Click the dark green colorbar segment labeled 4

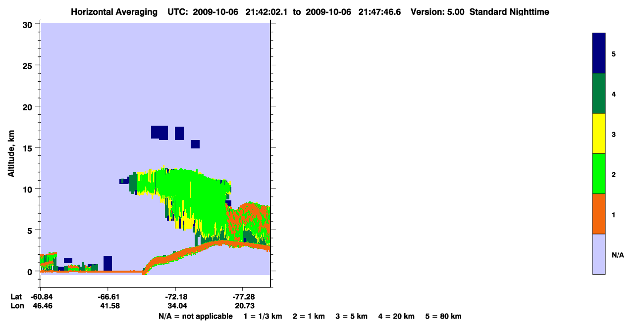coord(599,94)
